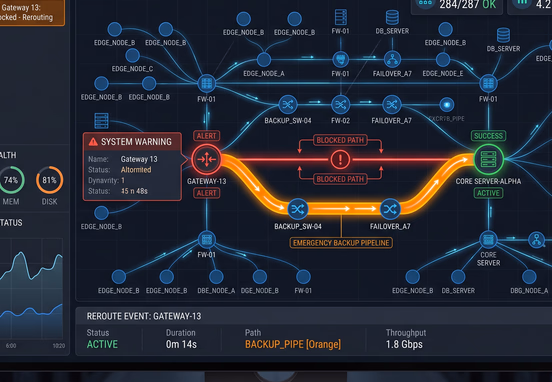The height and width of the screenshot is (382, 552).
Task: Click the status line chart in the side panel
Action: coord(31,289)
